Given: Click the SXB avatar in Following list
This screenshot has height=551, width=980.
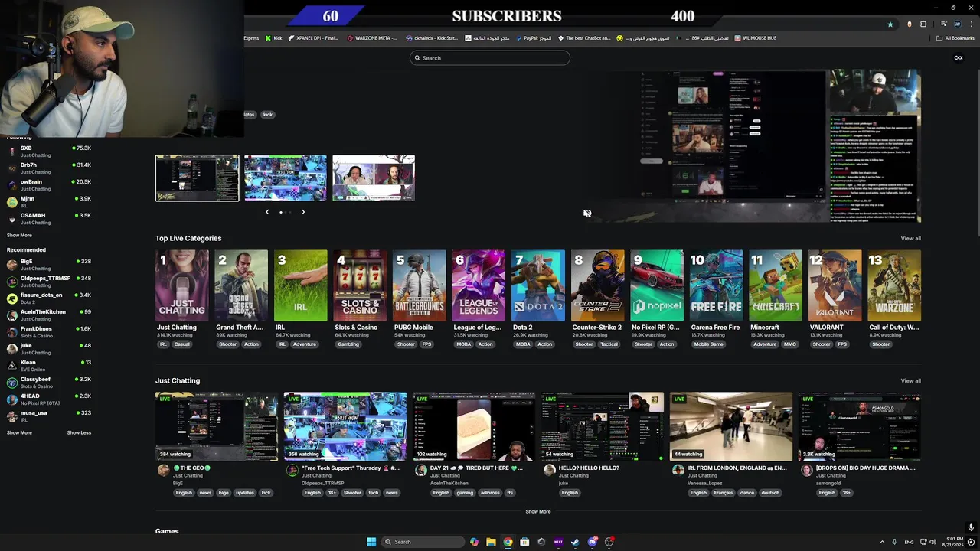Looking at the screenshot, I should [11, 152].
